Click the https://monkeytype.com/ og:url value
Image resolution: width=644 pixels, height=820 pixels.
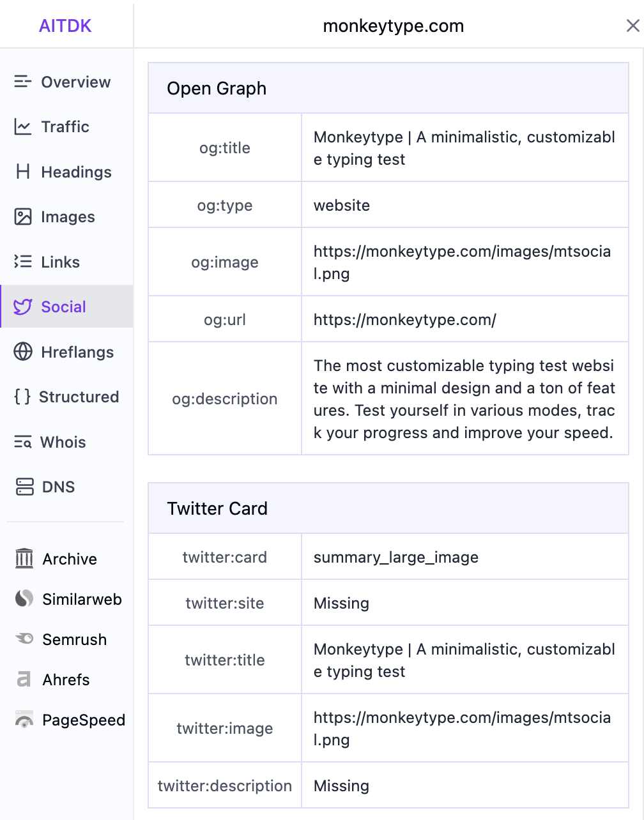click(x=405, y=319)
